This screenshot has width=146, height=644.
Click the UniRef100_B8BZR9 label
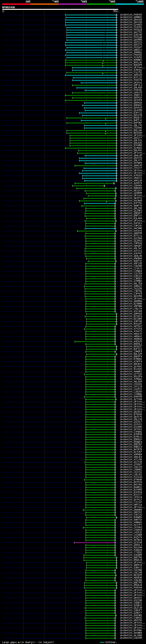point(131,188)
